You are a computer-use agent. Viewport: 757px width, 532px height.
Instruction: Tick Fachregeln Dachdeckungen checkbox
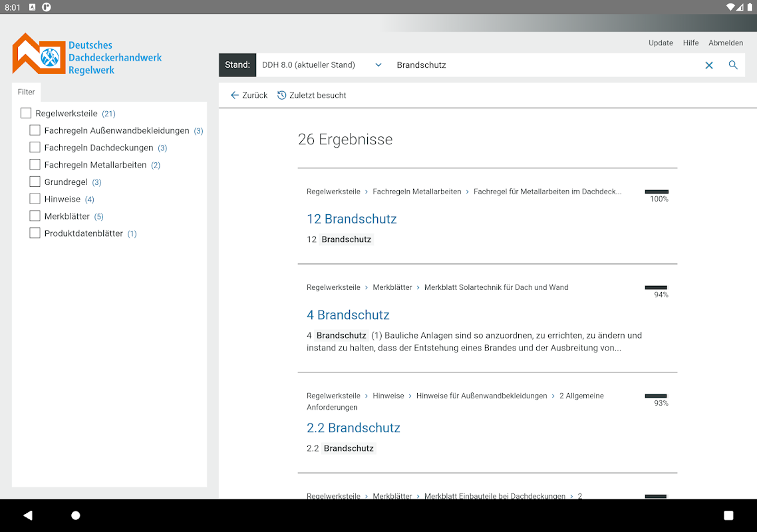click(x=35, y=147)
